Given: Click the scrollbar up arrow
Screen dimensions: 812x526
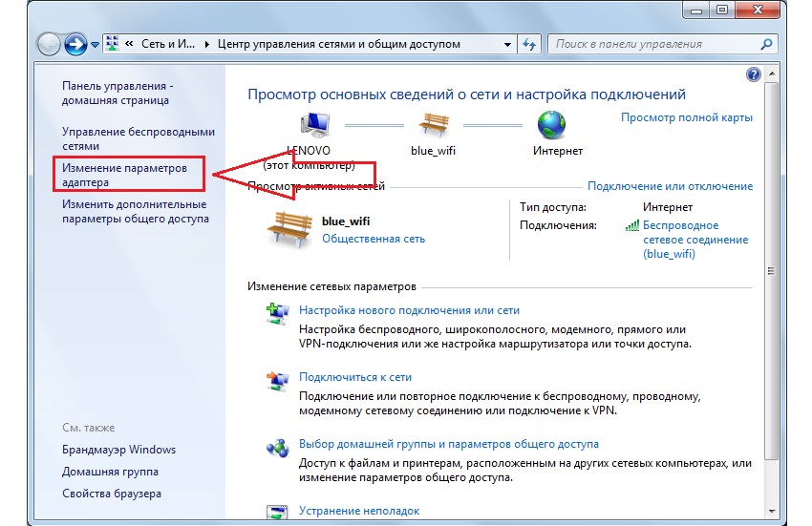Looking at the screenshot, I should pyautogui.click(x=772, y=74).
